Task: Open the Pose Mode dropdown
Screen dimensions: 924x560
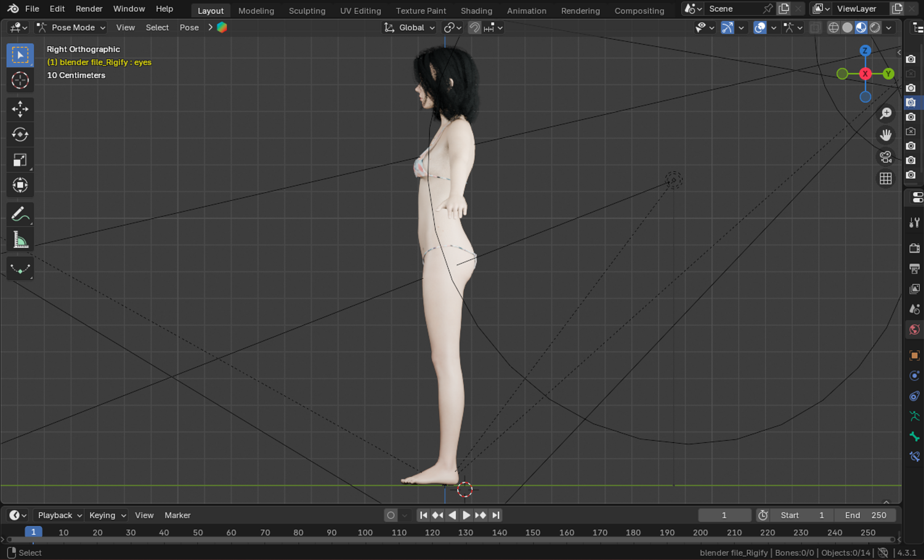Action: (x=71, y=28)
